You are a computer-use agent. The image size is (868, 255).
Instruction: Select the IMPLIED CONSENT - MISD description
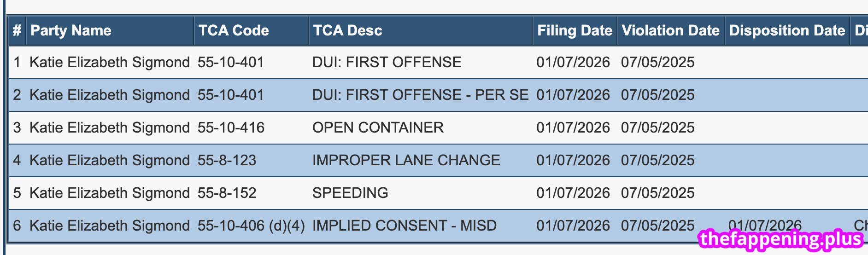pos(404,226)
